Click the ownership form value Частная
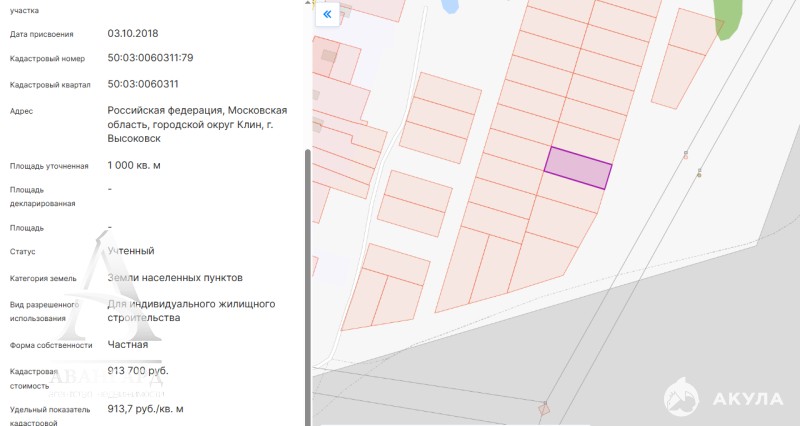Viewport: 800px width, 426px height. [x=128, y=345]
